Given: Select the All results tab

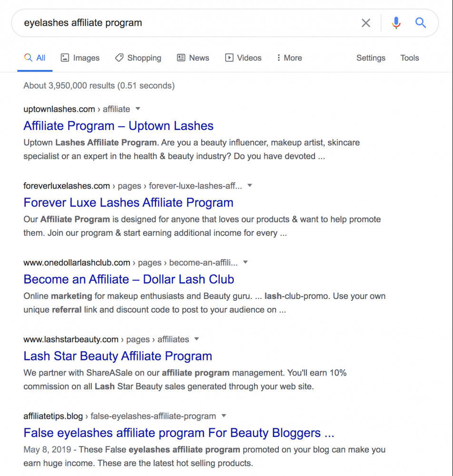Looking at the screenshot, I should 35,58.
